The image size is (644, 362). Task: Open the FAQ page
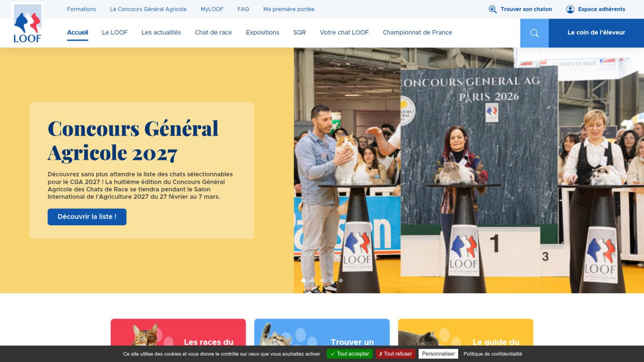point(243,9)
